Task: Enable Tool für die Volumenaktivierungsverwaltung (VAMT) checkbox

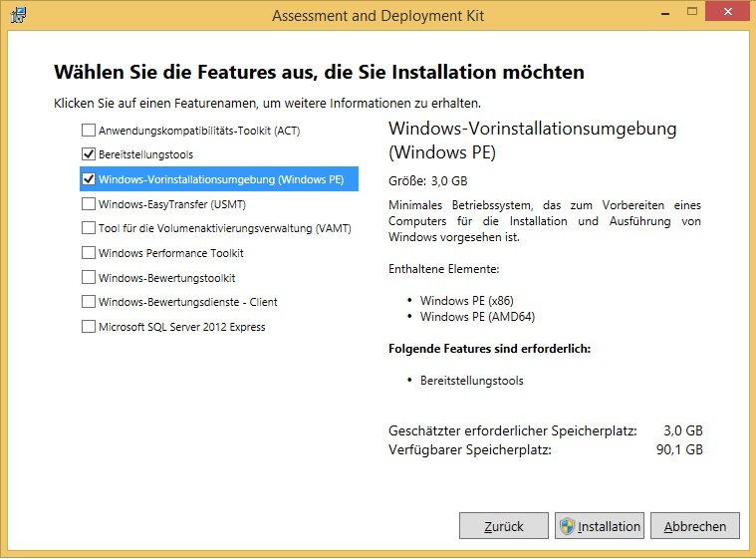Action: pyautogui.click(x=89, y=227)
